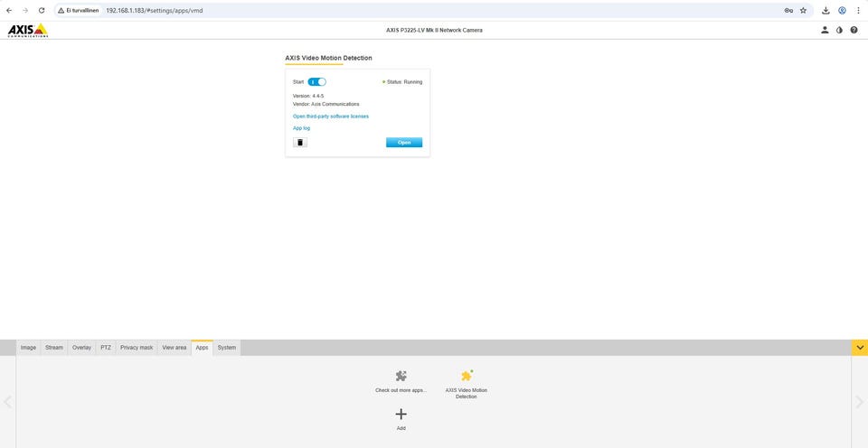Switch to the PTZ tab
This screenshot has height=448, width=868.
tap(106, 348)
